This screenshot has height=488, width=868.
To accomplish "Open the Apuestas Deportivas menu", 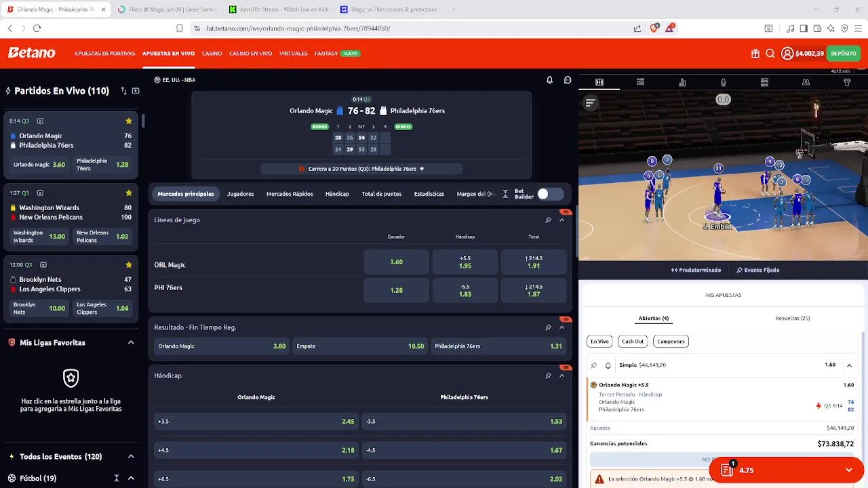I will pyautogui.click(x=105, y=54).
